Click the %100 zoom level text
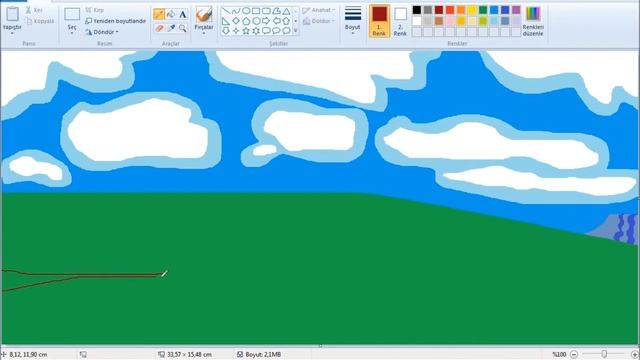The width and height of the screenshot is (640, 360). (x=559, y=354)
